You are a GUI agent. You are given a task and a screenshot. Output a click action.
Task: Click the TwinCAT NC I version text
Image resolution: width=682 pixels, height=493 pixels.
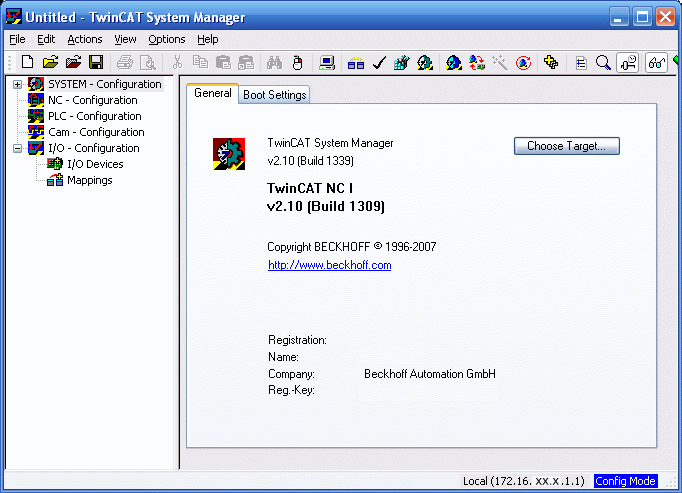click(326, 197)
